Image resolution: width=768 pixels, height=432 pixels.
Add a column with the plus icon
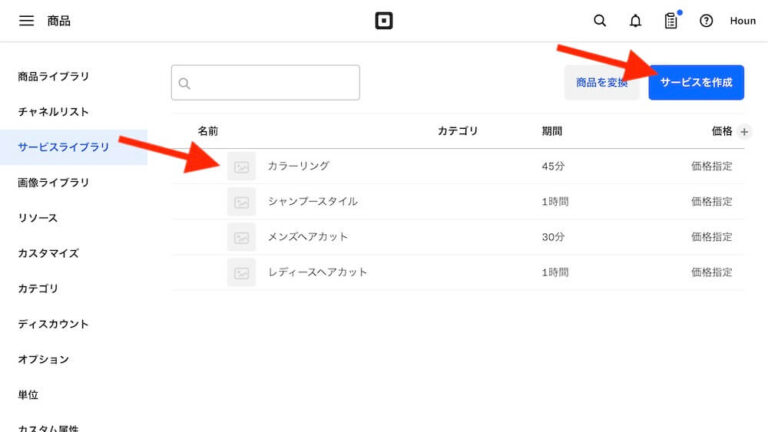[x=744, y=132]
